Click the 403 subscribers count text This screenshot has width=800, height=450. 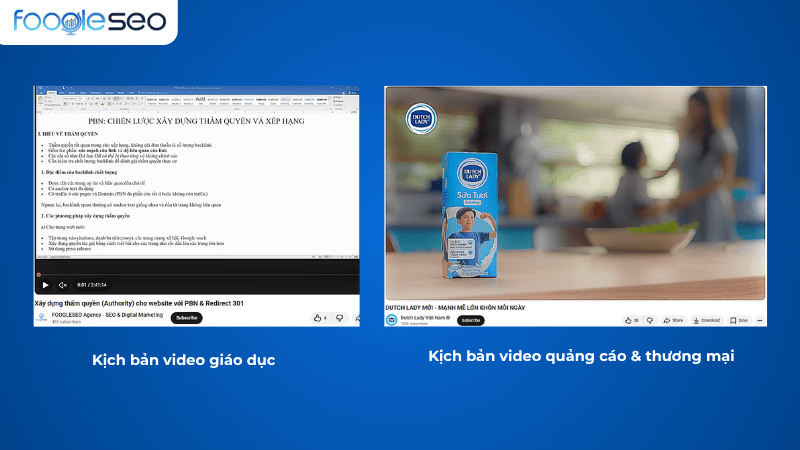66,322
